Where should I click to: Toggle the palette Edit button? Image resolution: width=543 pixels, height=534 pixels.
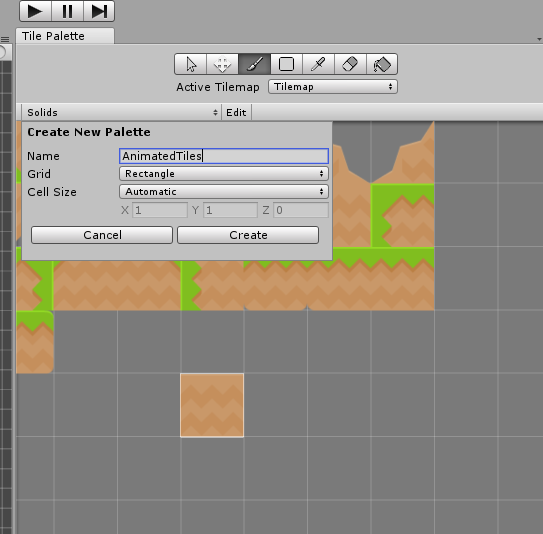[x=236, y=112]
